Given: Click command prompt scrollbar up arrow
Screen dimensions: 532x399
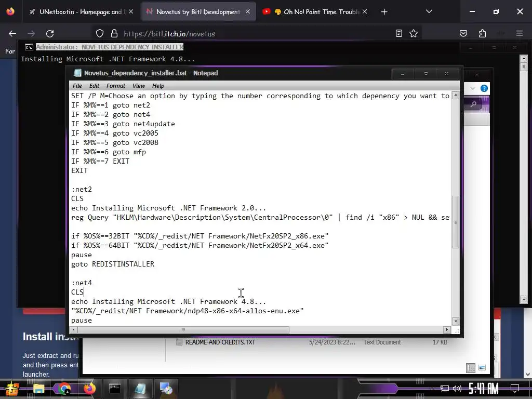Looking at the screenshot, I should [x=524, y=58].
